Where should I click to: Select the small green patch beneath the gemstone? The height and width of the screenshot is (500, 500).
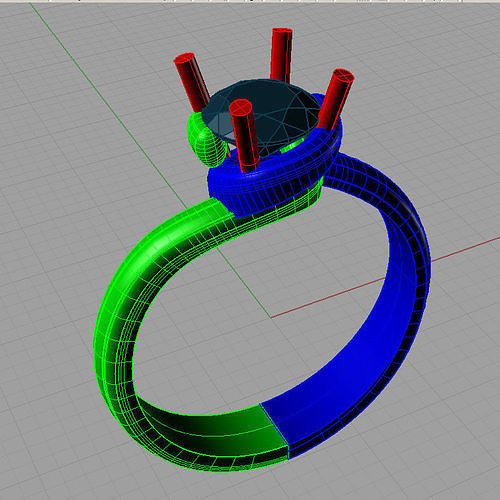coord(291,147)
